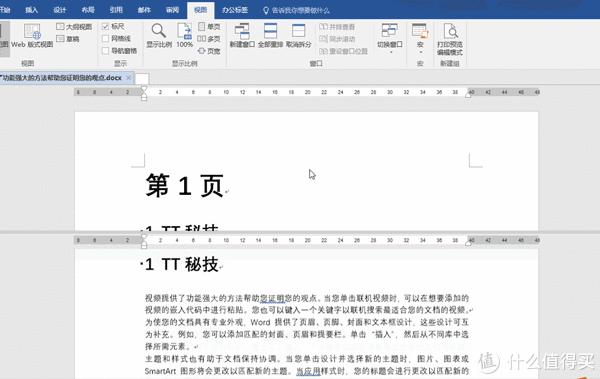Image resolution: width=600 pixels, height=379 pixels.
Task: Open the 布局 Layout tab
Action: click(88, 10)
